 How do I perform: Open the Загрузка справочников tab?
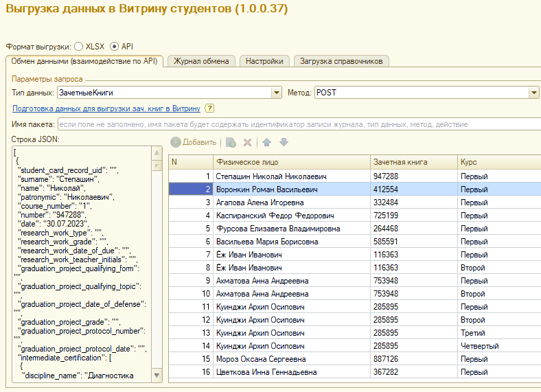pyautogui.click(x=341, y=61)
